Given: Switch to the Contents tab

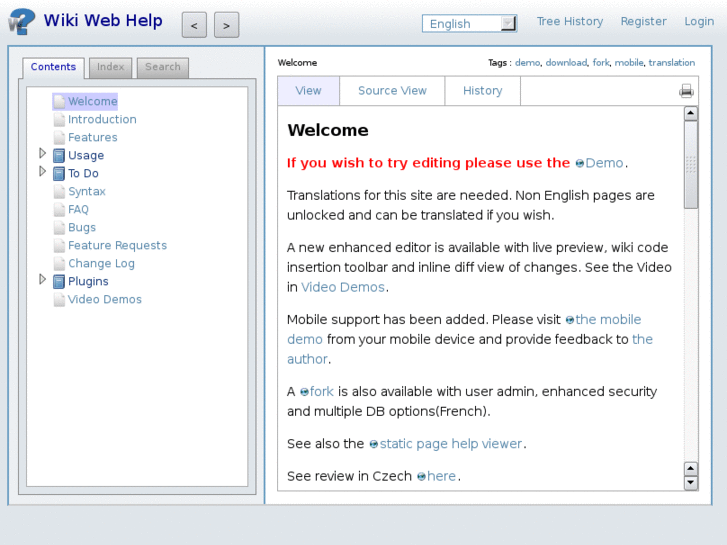Looking at the screenshot, I should 53,67.
